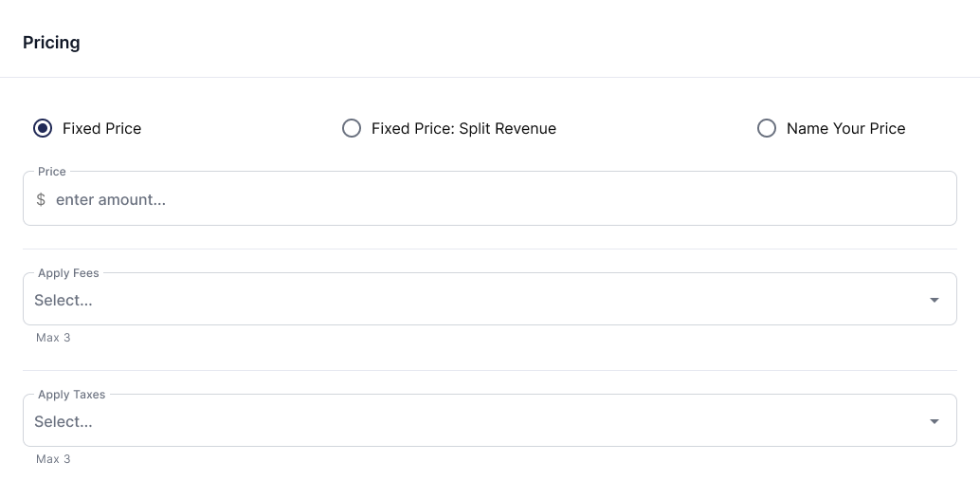Select the Name Your Price radio button
980x499 pixels.
coord(766,128)
